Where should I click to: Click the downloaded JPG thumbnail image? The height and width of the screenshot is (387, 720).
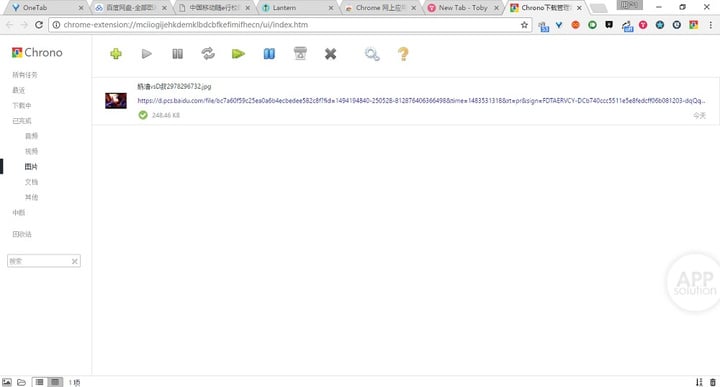pos(116,101)
